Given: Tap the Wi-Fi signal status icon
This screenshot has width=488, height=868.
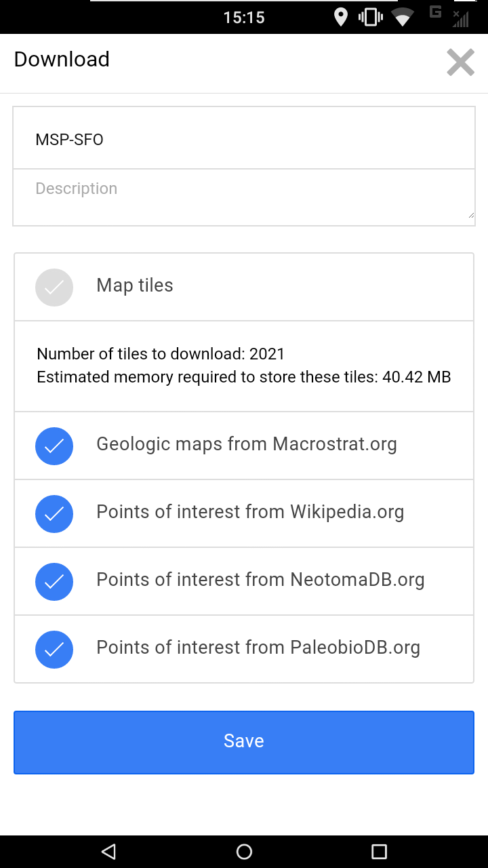Looking at the screenshot, I should pyautogui.click(x=403, y=17).
